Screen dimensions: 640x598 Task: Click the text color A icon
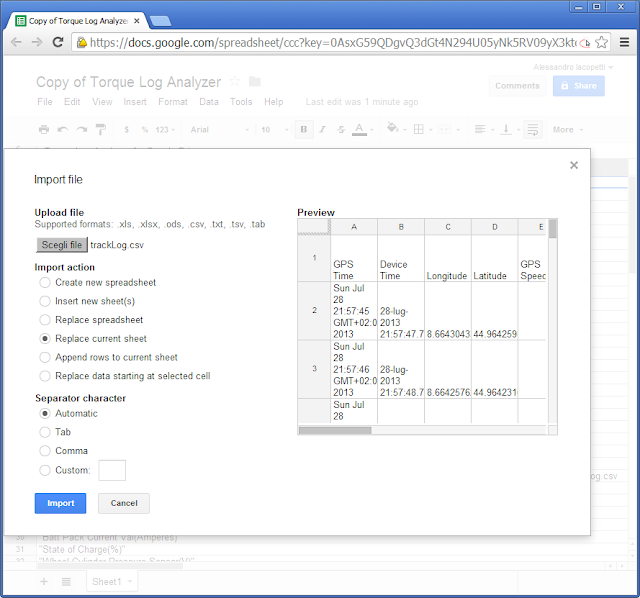359,129
